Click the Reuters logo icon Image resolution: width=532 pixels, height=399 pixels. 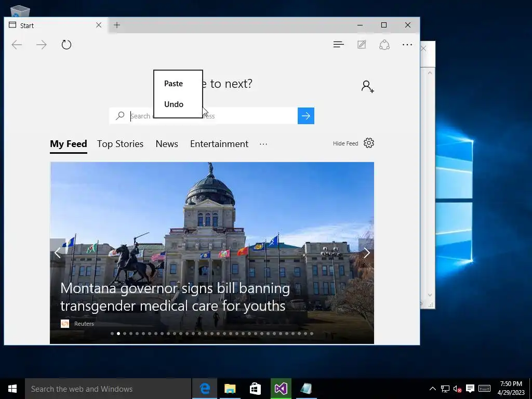point(65,324)
